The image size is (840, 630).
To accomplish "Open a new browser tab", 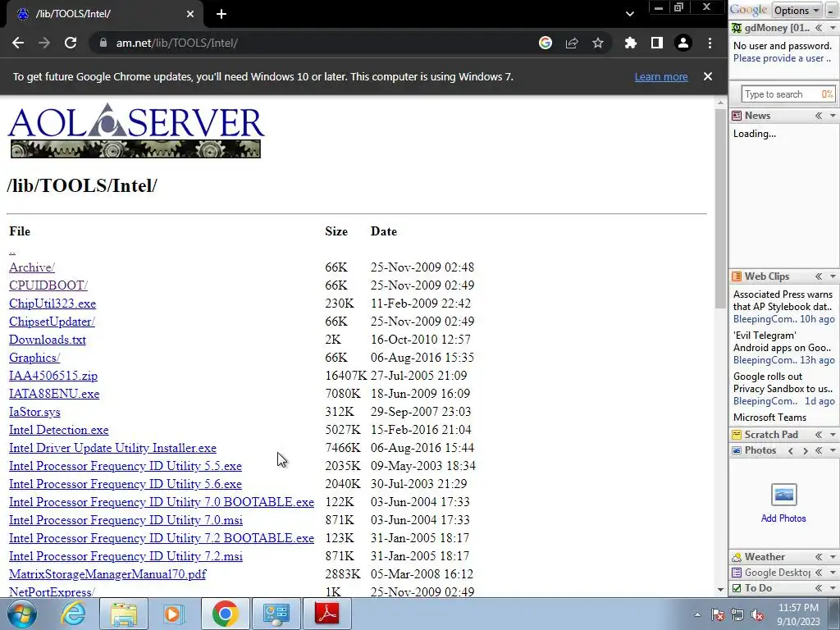I will point(221,14).
